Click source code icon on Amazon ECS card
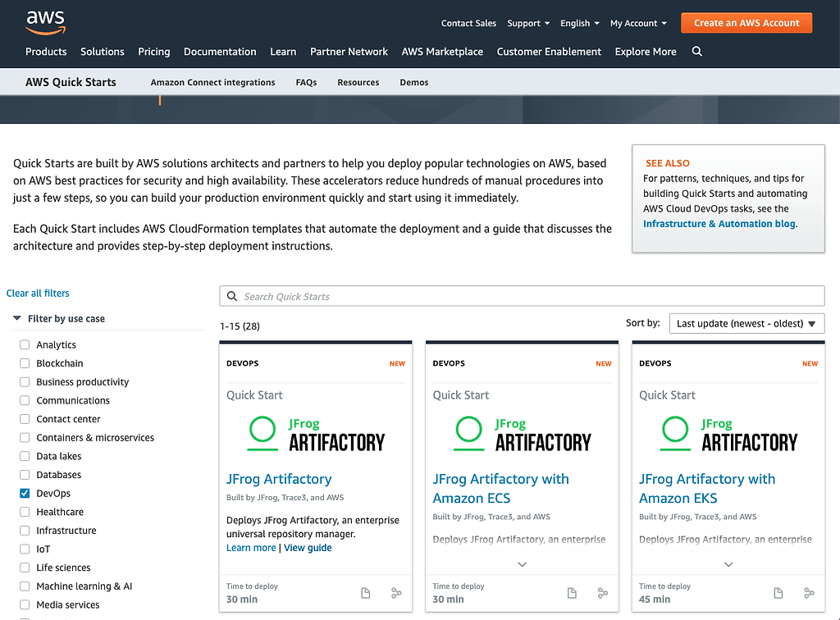The width and height of the screenshot is (840, 620). tap(603, 593)
